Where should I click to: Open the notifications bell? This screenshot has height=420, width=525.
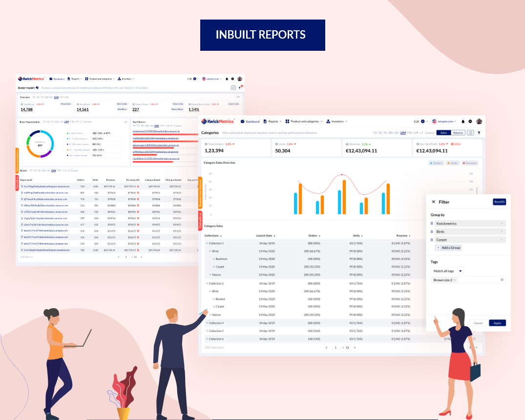[463, 122]
